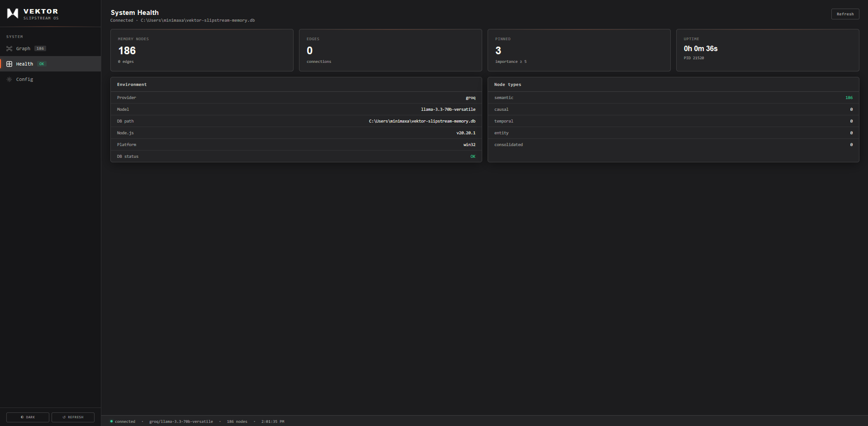Click the Config gear icon in sidebar
This screenshot has width=868, height=426.
click(x=9, y=79)
